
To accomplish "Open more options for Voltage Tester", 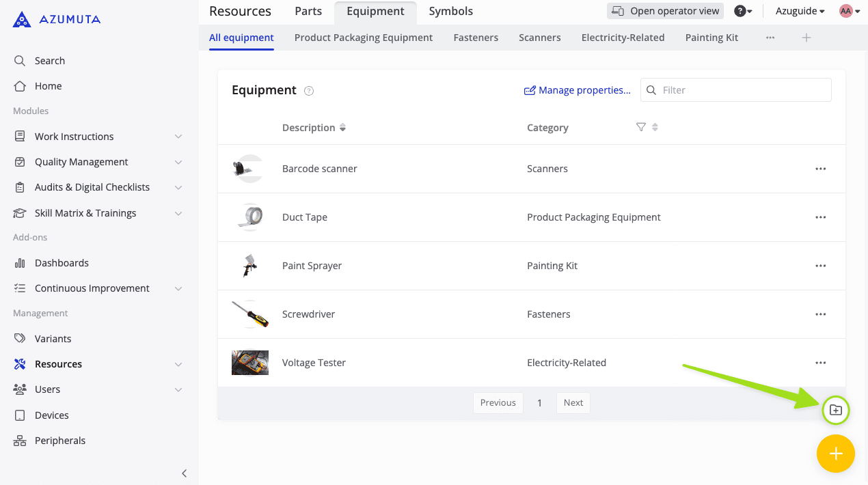I will pyautogui.click(x=820, y=363).
